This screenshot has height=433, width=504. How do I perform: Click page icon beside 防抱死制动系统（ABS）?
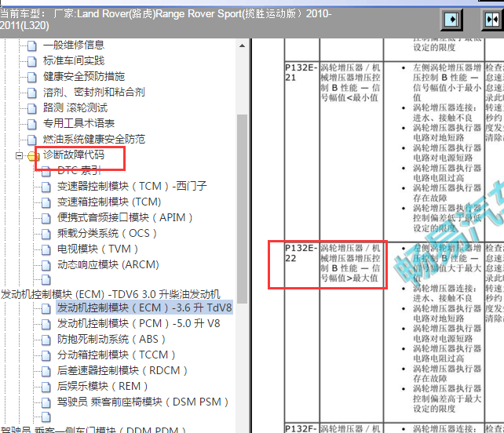point(46,340)
